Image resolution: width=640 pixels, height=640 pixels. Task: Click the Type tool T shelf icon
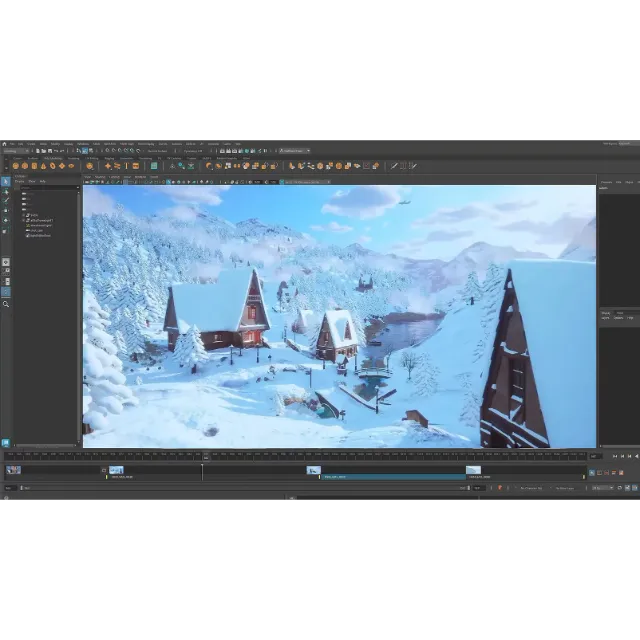pyautogui.click(x=127, y=166)
